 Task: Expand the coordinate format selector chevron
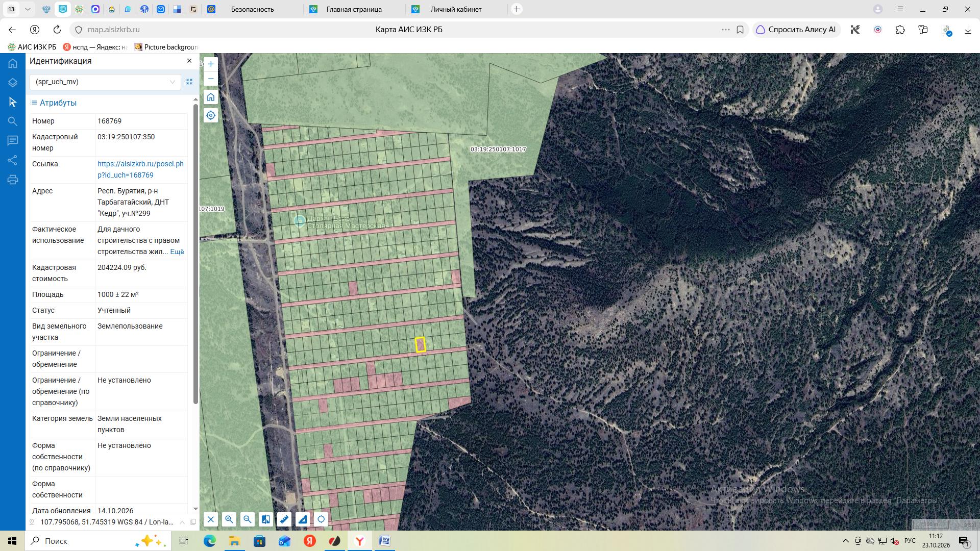[x=182, y=522]
